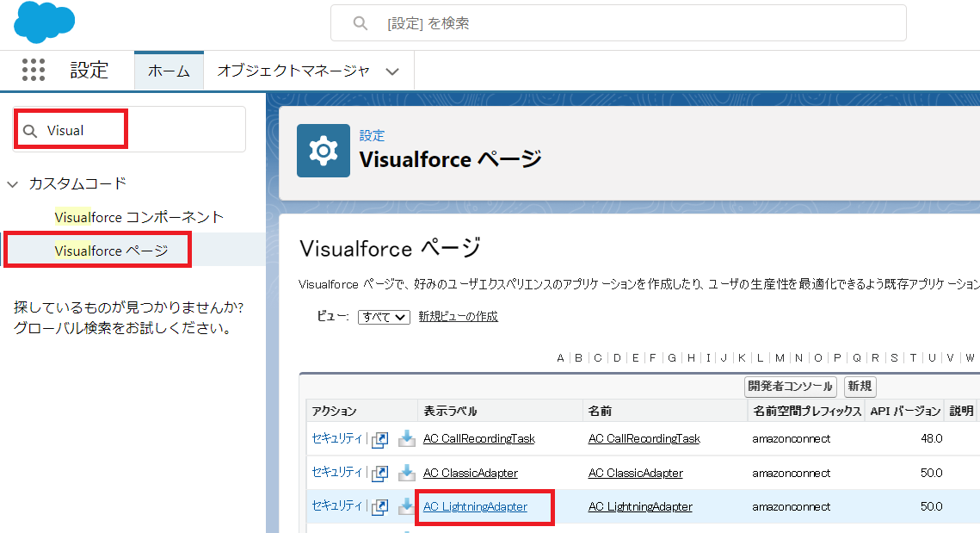Expand the オブジェクトマネージャ dropdown chevron
Viewport: 980px width, 533px height.
pyautogui.click(x=392, y=71)
